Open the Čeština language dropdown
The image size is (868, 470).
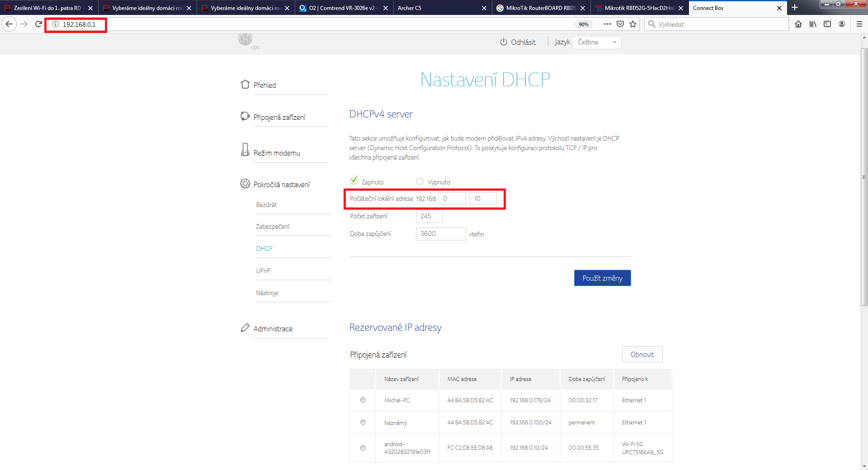(x=596, y=42)
